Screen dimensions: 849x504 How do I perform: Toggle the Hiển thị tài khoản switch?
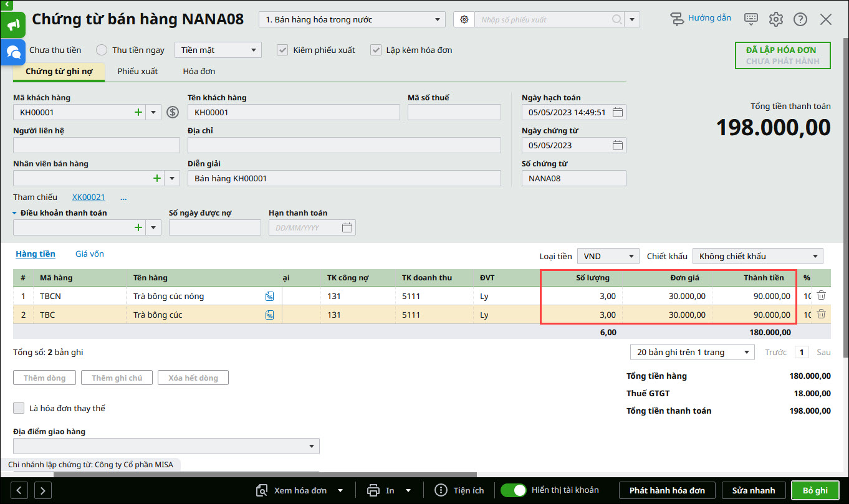pos(514,490)
